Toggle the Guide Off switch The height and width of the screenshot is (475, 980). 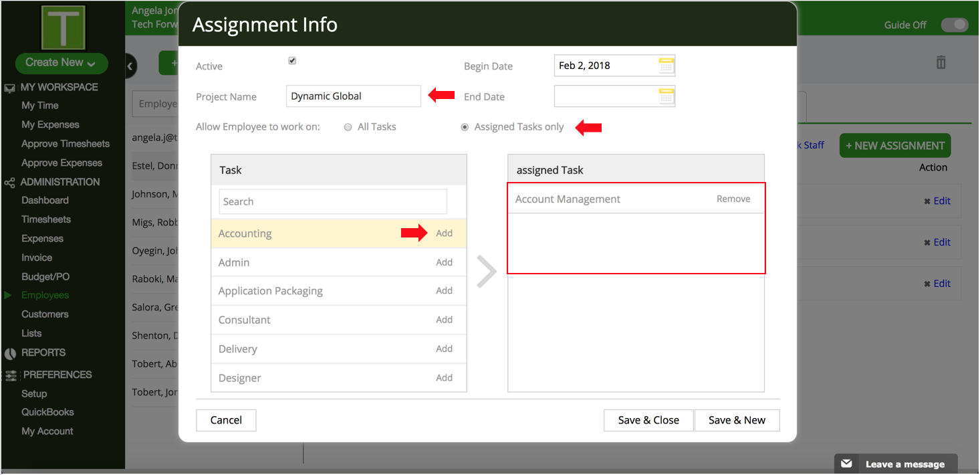point(955,24)
